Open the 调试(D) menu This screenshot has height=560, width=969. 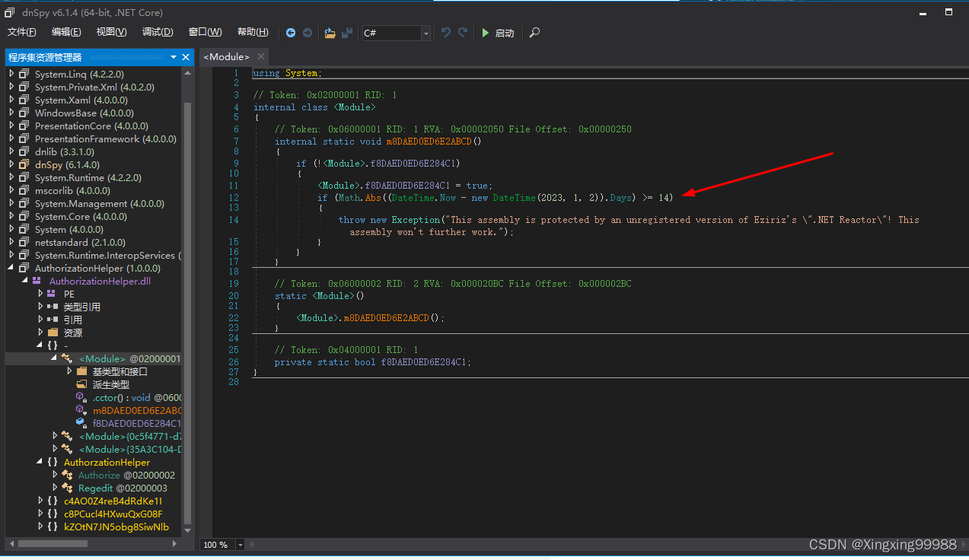(x=158, y=32)
